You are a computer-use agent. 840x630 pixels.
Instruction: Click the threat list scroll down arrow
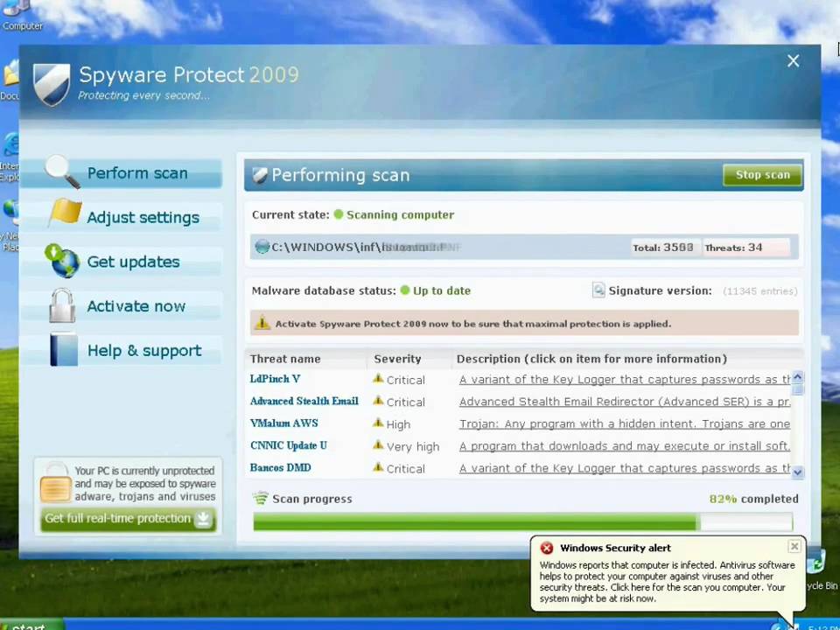click(x=798, y=472)
